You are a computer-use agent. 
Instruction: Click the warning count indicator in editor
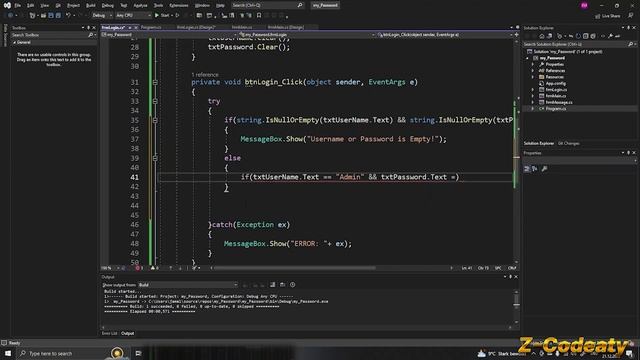pos(155,268)
